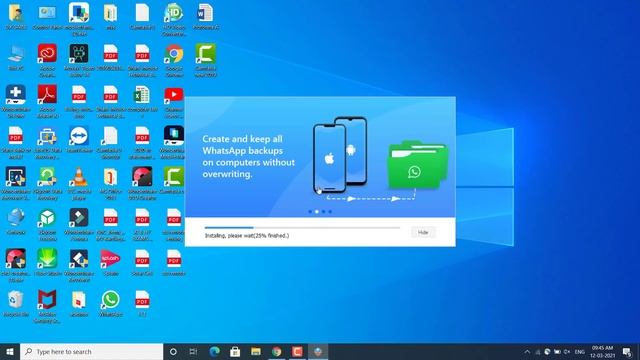This screenshot has width=640, height=360.
Task: Launch Adobe Acrobat desktop shortcut
Action: pyautogui.click(x=47, y=101)
